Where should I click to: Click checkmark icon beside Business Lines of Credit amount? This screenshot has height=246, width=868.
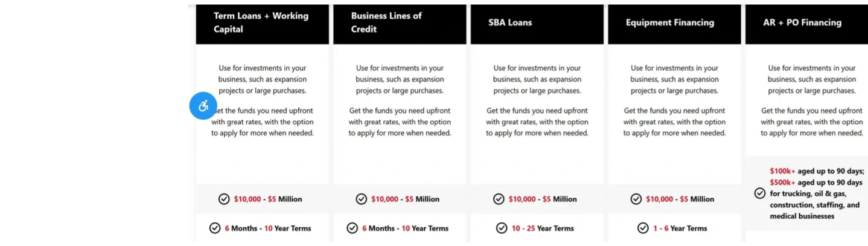click(361, 199)
